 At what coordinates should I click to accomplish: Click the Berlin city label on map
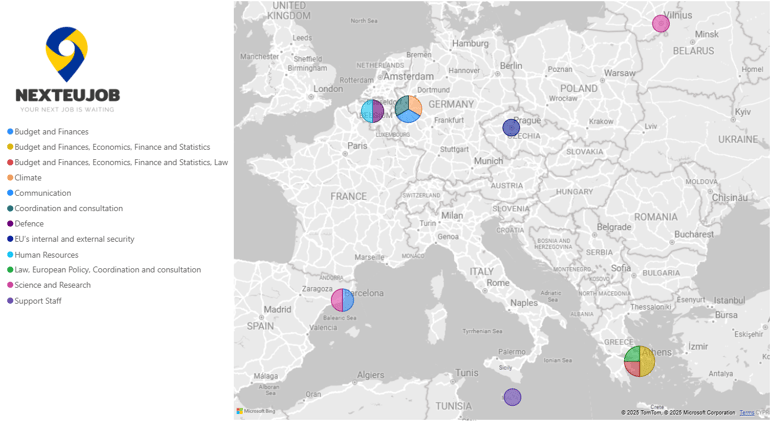pos(511,66)
